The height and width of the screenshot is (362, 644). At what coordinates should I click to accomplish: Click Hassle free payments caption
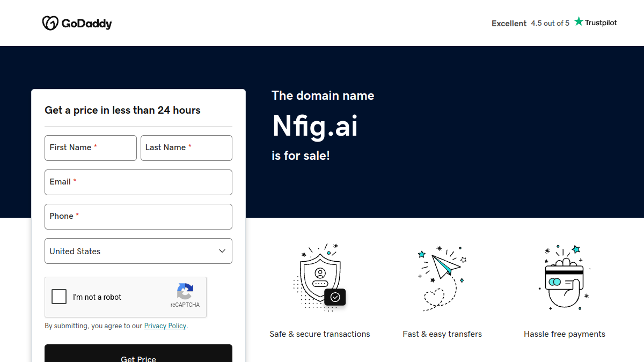click(x=565, y=334)
